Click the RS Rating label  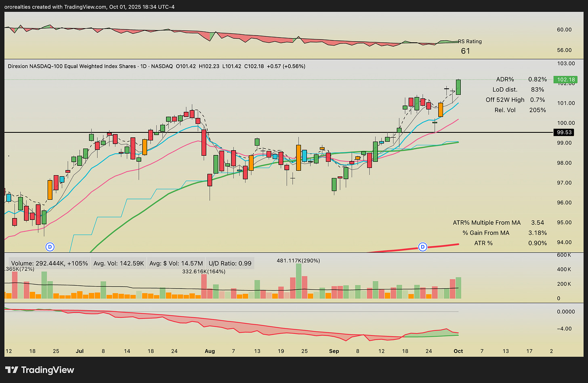(470, 41)
